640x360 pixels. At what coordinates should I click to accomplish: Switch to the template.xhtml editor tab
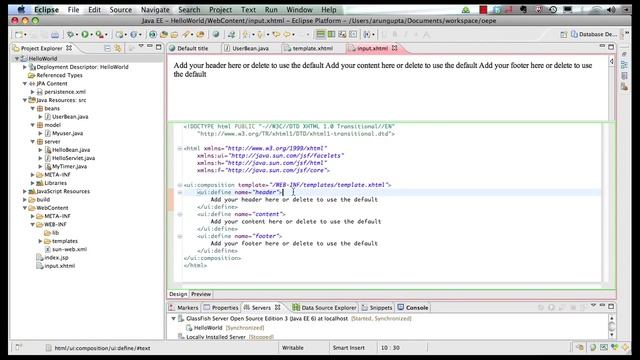coord(312,48)
